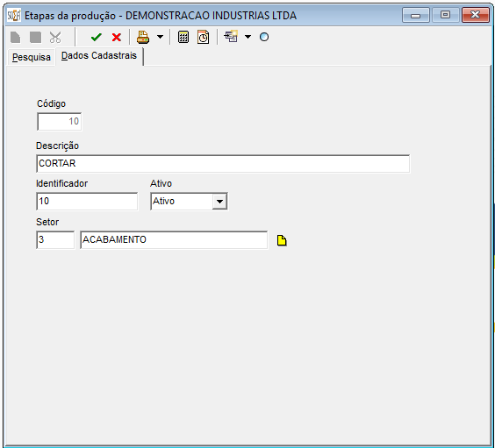The image size is (495, 448).
Task: Click the Identificador input field
Action: pyautogui.click(x=87, y=201)
